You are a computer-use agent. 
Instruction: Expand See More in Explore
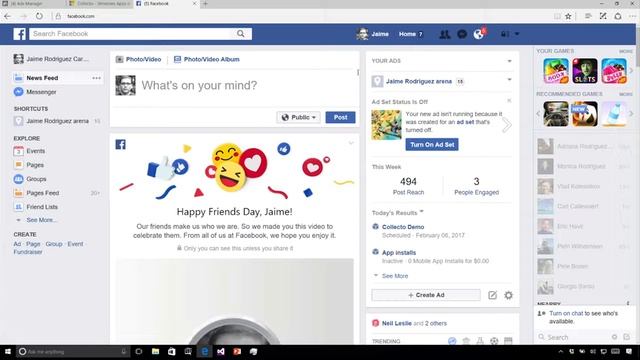pos(41,220)
